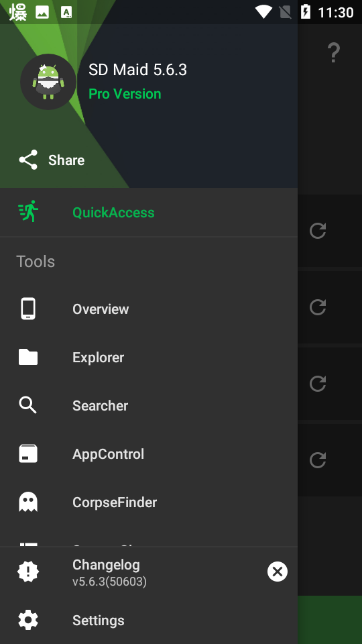Tap the SD Maid android maid avatar

click(x=48, y=82)
